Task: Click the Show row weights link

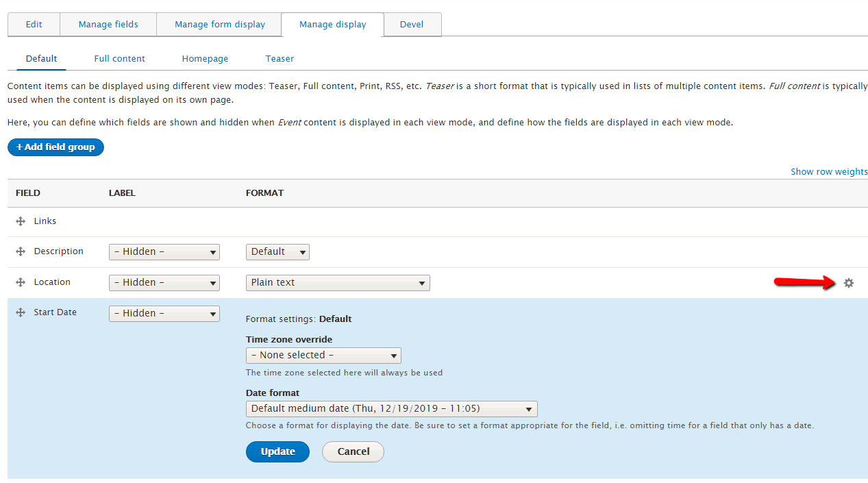Action: (828, 171)
